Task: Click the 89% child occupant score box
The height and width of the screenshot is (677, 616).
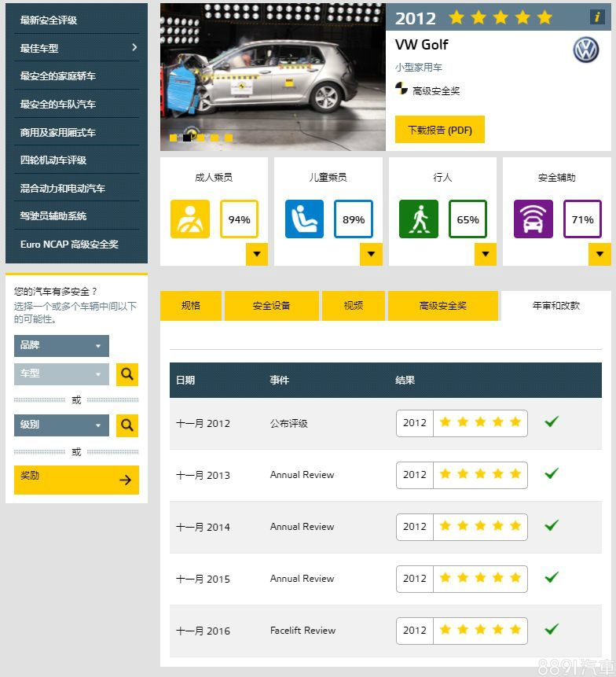Action: point(354,219)
